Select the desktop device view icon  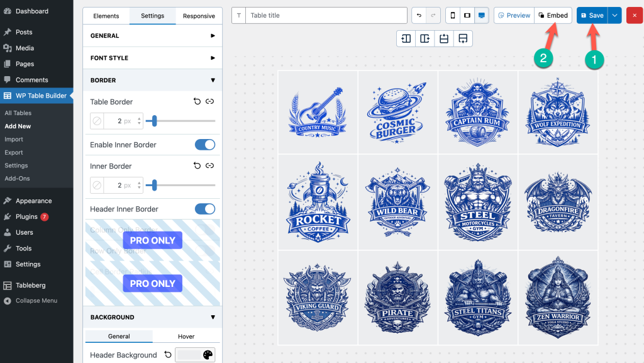pos(481,16)
